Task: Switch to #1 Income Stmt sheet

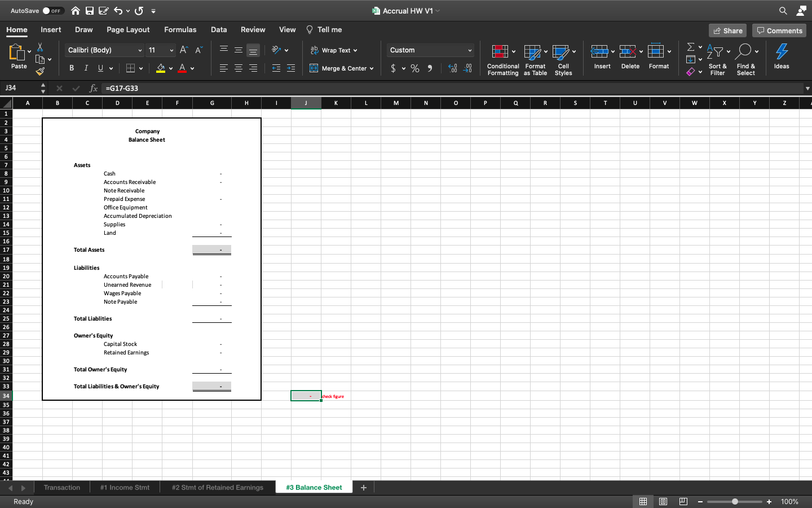Action: click(125, 487)
